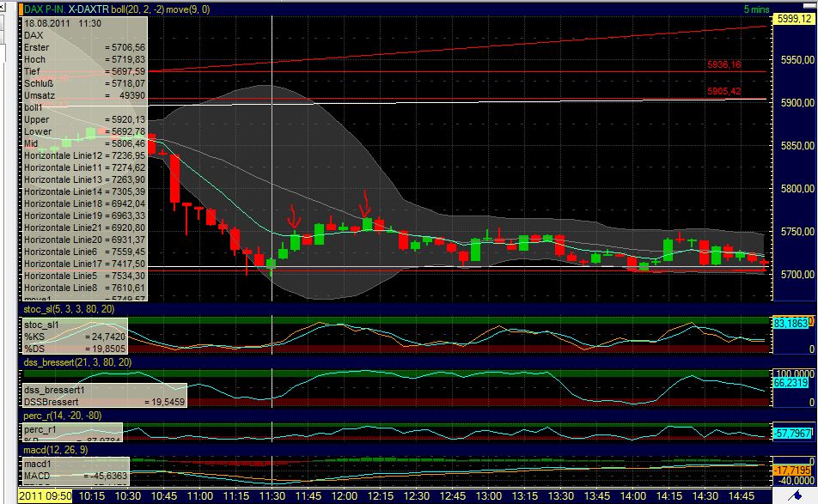818x504 pixels.
Task: Open the 'boll(20, 2, -2)' indicator label
Action: coord(137,9)
